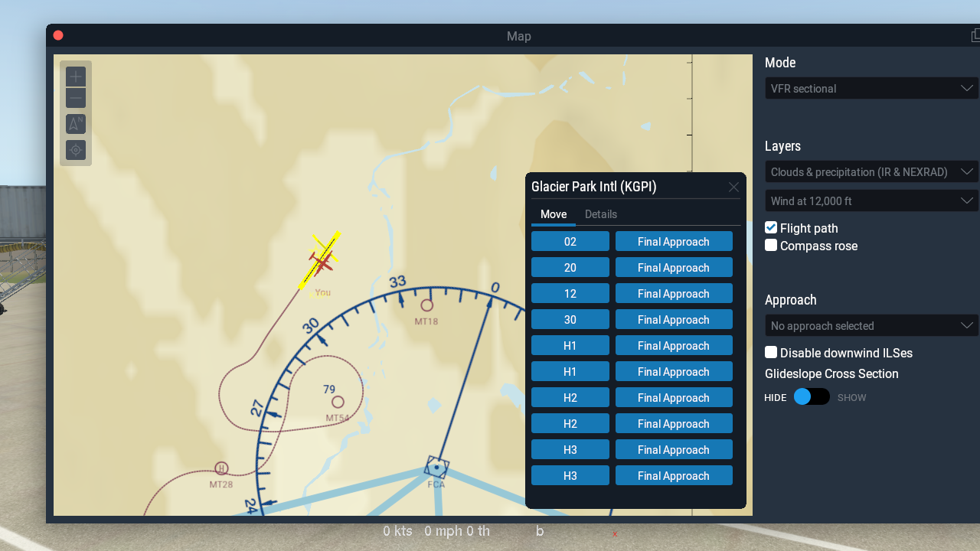Select the red aircraft icon labeled You
The image size is (980, 551).
point(322,262)
